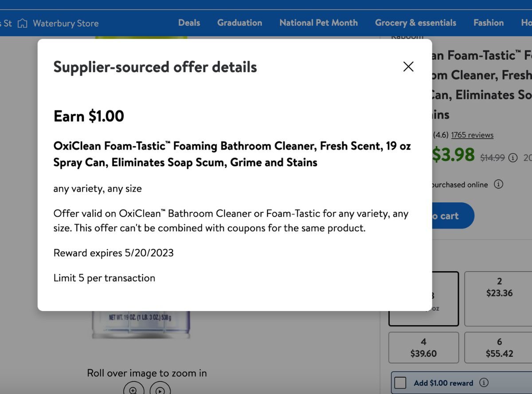Click the play video icon below product image
Screen dimensions: 532x394
click(160, 390)
